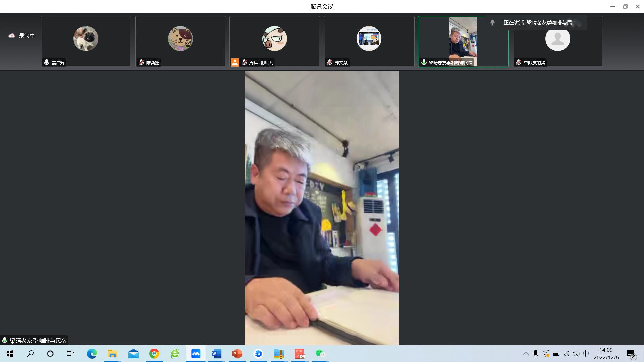
Task: Click the 正在讲话 speaking notification banner
Action: pyautogui.click(x=539, y=23)
